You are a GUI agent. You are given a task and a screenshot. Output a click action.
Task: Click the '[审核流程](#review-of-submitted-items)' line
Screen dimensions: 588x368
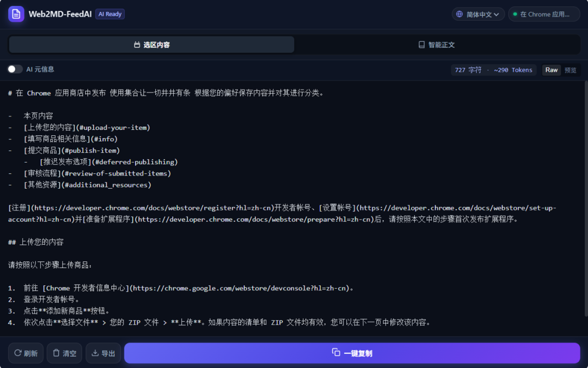(89, 173)
